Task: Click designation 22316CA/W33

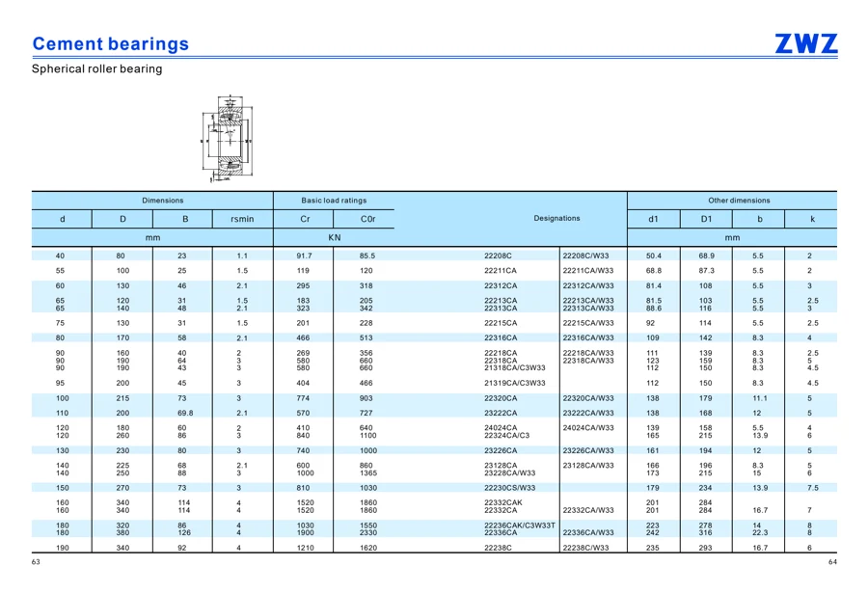Action: (588, 337)
